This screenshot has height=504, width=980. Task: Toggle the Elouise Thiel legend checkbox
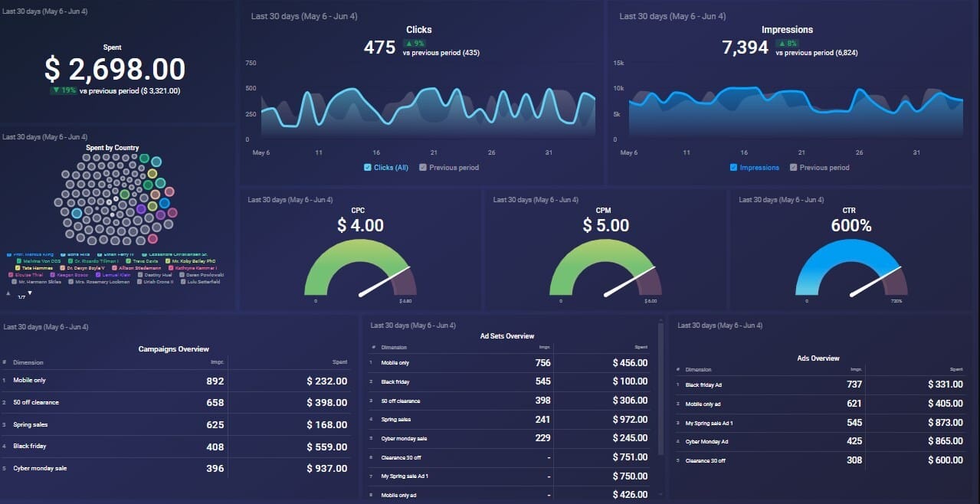[x=11, y=275]
